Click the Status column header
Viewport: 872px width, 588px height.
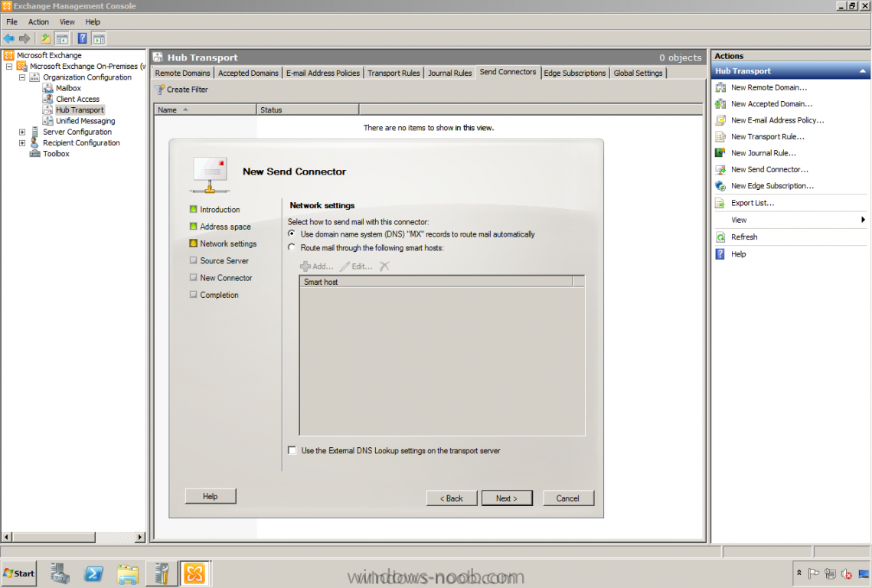tap(308, 109)
